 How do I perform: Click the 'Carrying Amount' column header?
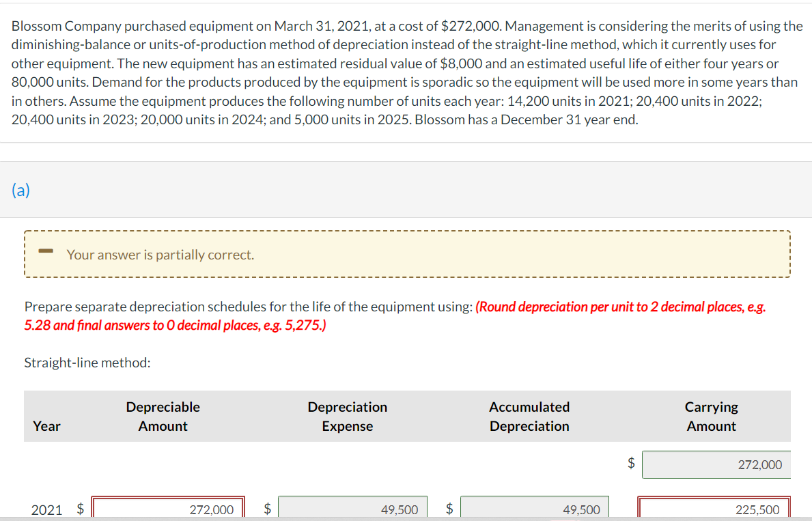click(712, 417)
